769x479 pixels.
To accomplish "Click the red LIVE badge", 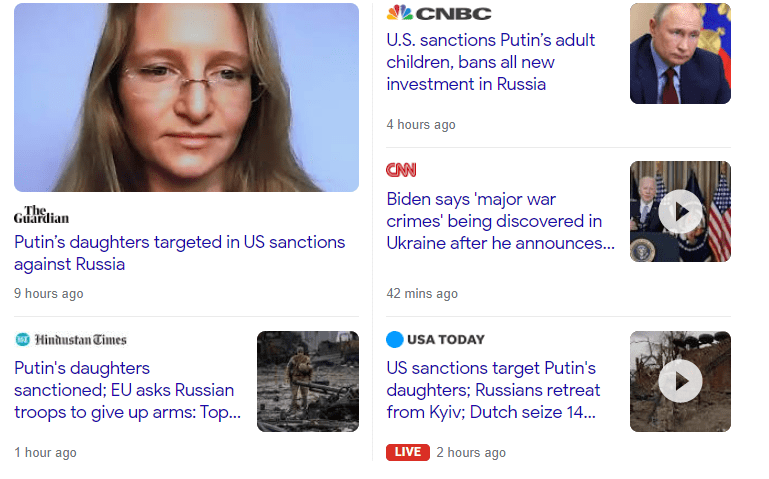I will (x=407, y=452).
